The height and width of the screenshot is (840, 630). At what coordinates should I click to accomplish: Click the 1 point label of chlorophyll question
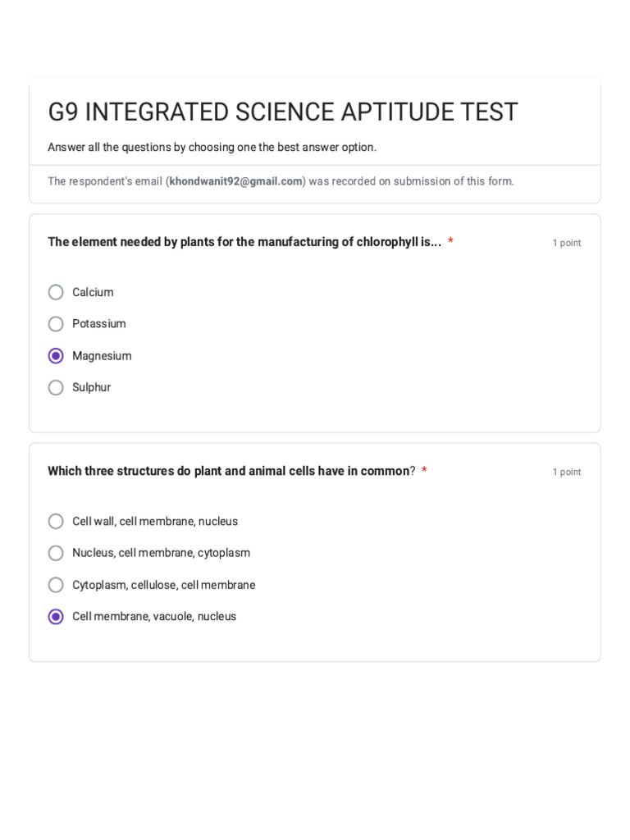[x=567, y=243]
